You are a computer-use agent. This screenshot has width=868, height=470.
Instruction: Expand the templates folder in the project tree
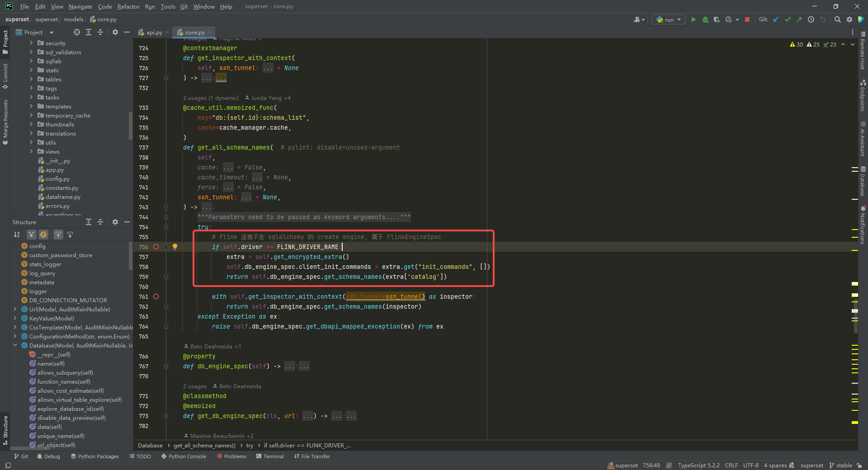[x=31, y=106]
